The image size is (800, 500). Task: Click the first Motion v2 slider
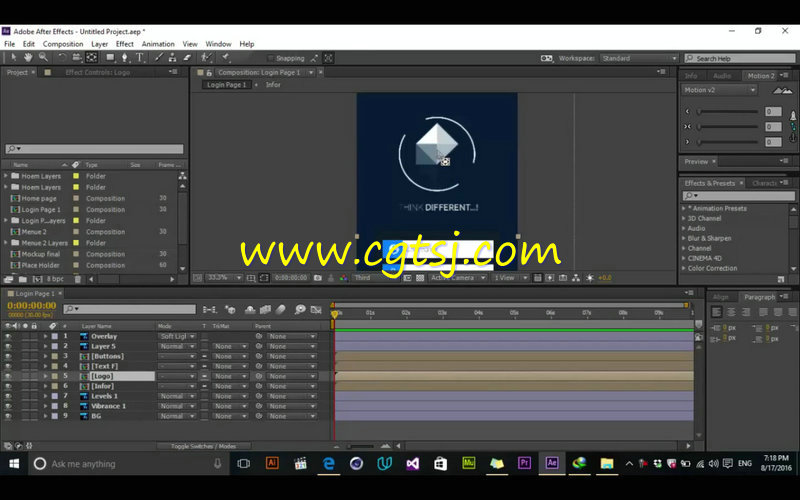(x=728, y=111)
